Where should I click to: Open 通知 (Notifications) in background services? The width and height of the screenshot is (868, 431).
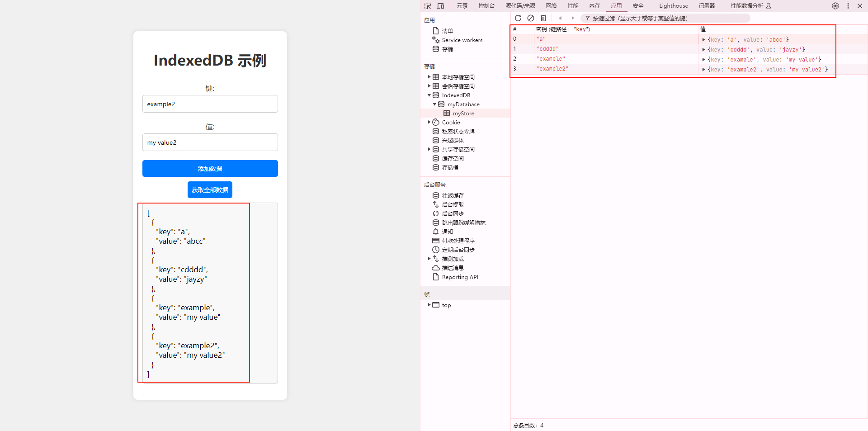(447, 232)
